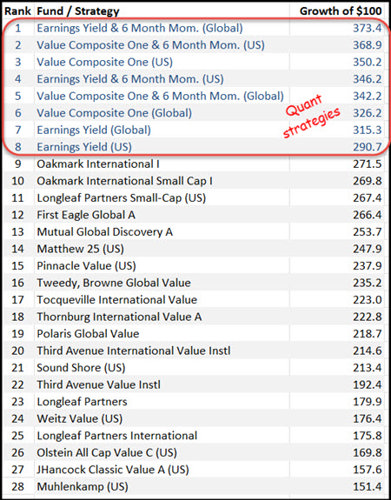
Task: Select the rank 23 'Longleaf Partners' fund
Action: click(x=82, y=402)
